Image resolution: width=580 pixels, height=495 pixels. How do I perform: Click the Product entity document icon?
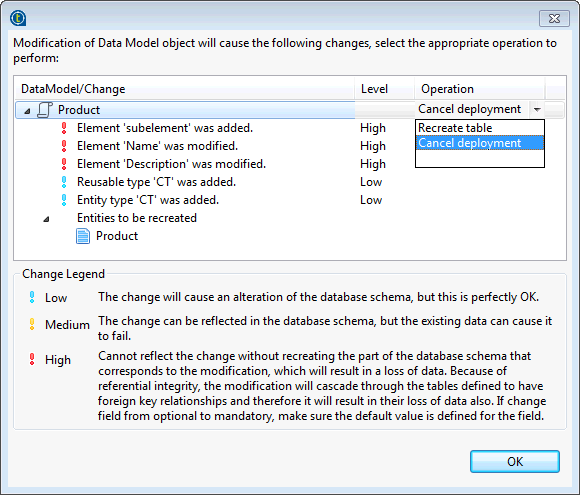[83, 236]
